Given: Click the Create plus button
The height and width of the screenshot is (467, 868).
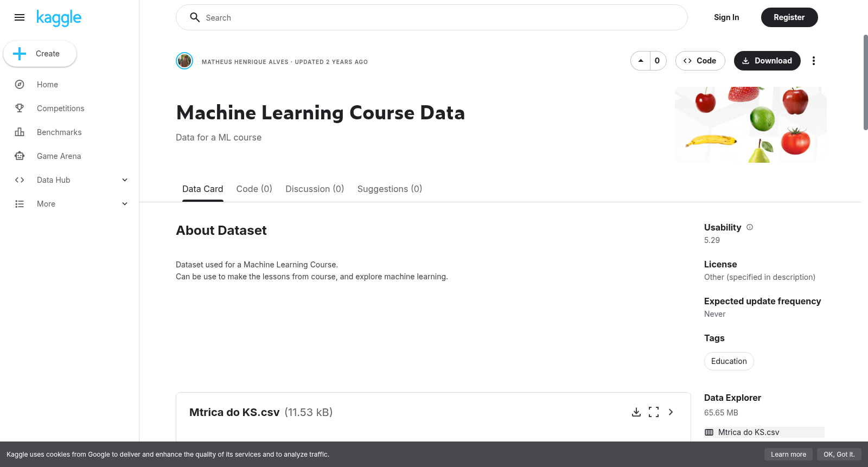Looking at the screenshot, I should 40,54.
